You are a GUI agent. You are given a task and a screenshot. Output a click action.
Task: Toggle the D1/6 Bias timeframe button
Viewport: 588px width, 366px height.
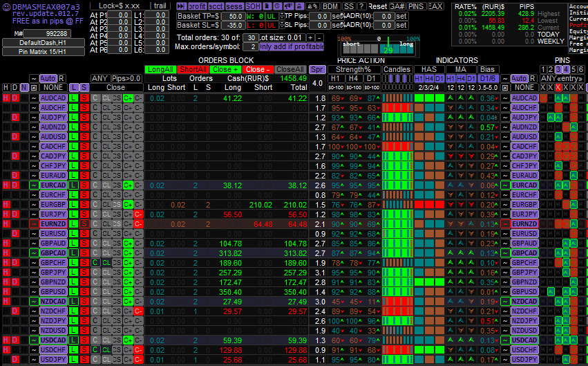pyautogui.click(x=488, y=78)
